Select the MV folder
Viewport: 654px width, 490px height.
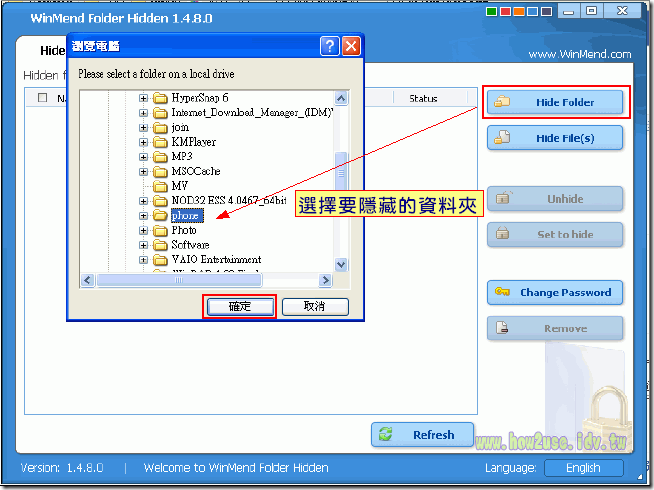tap(180, 186)
